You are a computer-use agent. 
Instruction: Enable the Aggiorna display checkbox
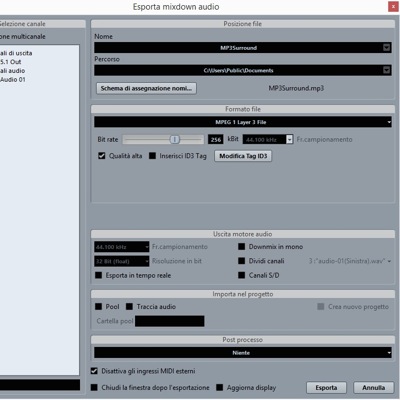pos(220,388)
